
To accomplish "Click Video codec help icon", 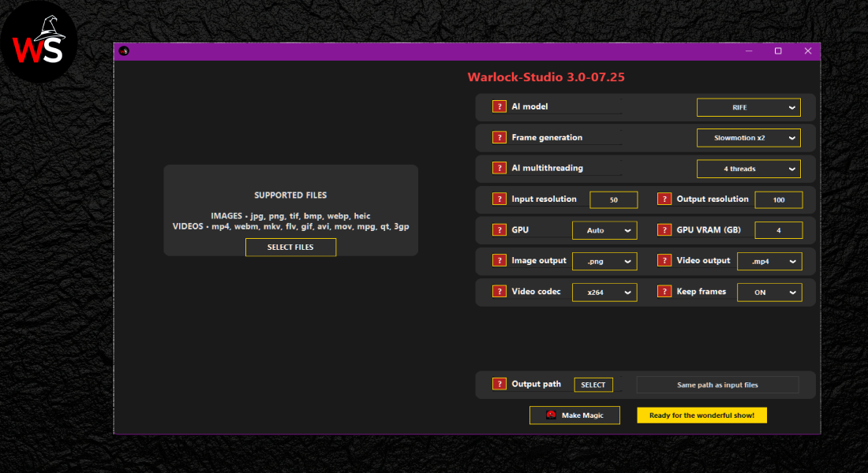I will tap(499, 292).
